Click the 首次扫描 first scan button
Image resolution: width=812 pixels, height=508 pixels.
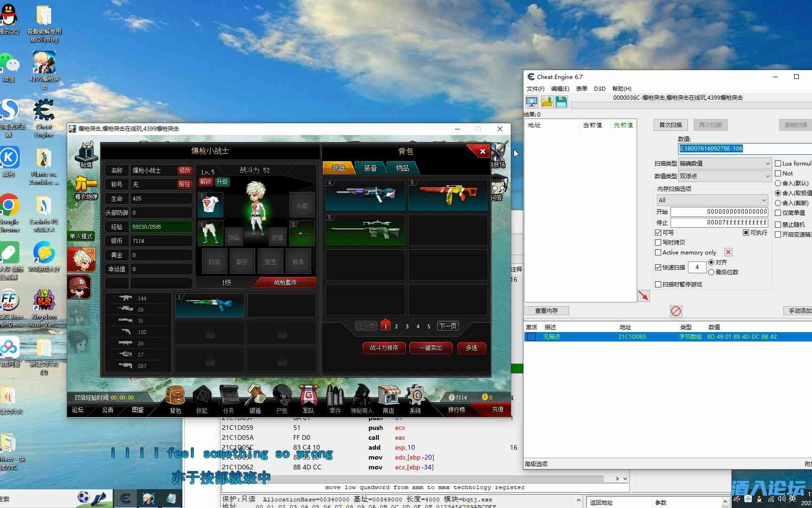[670, 125]
